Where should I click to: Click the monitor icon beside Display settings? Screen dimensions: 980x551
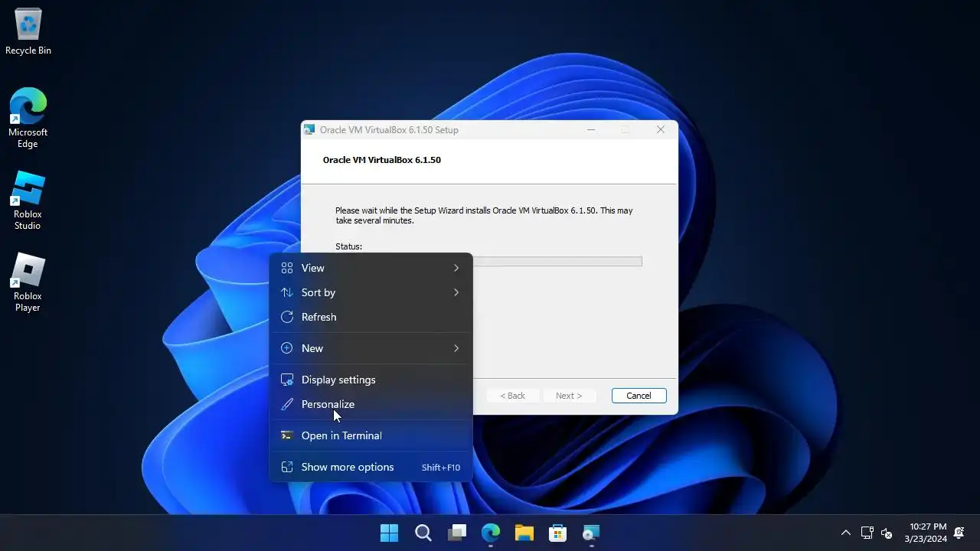(x=287, y=380)
